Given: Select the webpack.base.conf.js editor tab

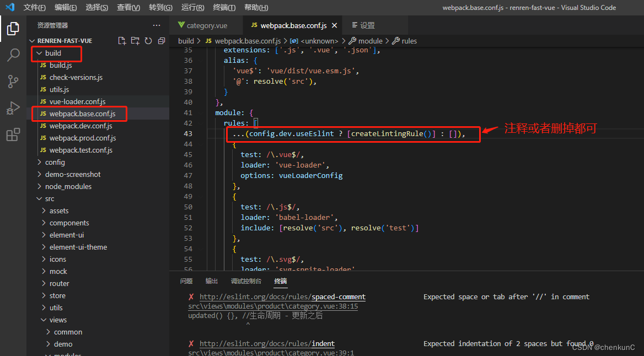Looking at the screenshot, I should (293, 25).
